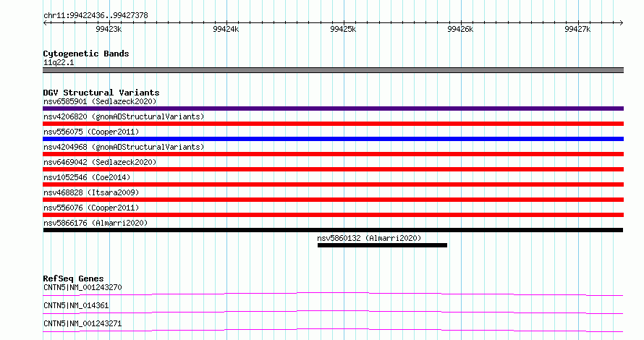Select the DGV Structural Variants track title
644x340 pixels.
101,93
